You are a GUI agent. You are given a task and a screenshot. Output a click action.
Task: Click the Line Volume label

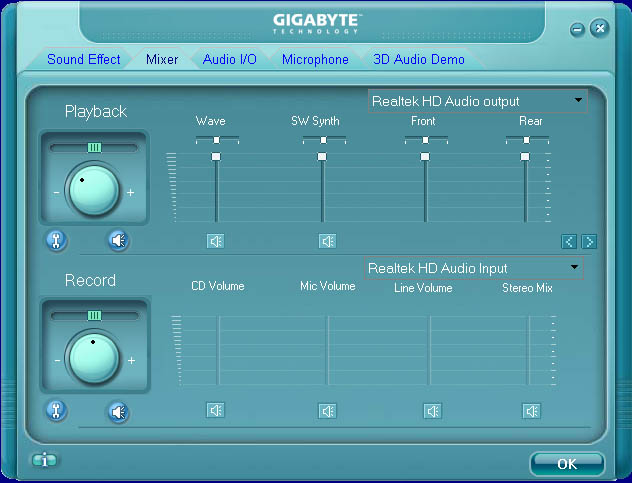(x=423, y=288)
